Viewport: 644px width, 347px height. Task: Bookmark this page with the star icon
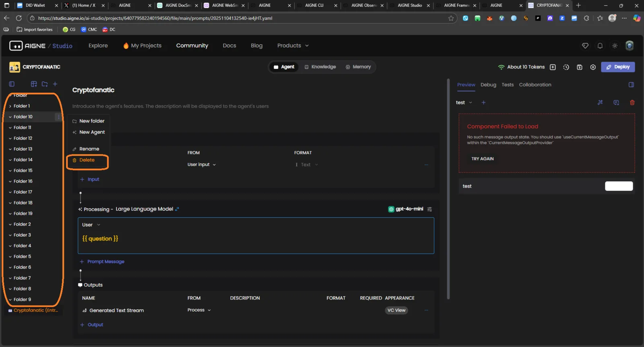(451, 18)
